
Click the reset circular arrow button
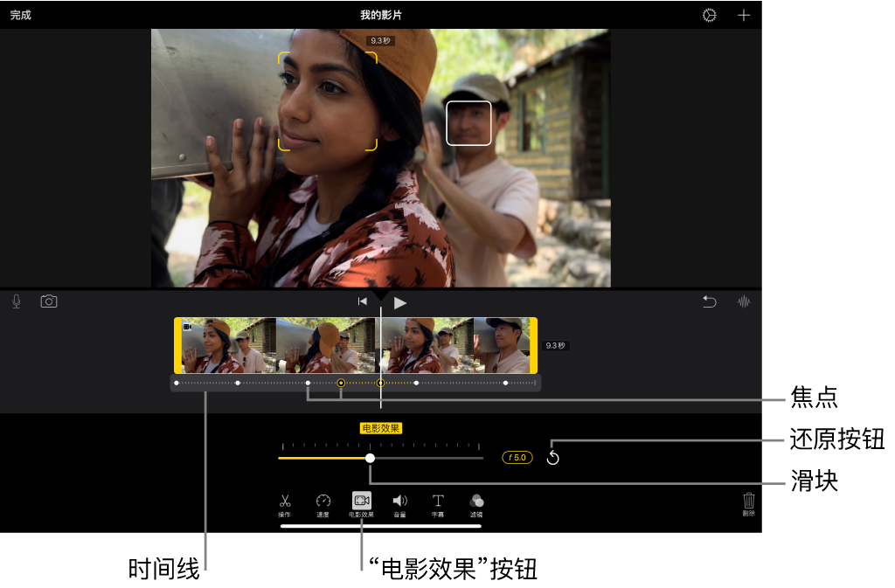[552, 458]
